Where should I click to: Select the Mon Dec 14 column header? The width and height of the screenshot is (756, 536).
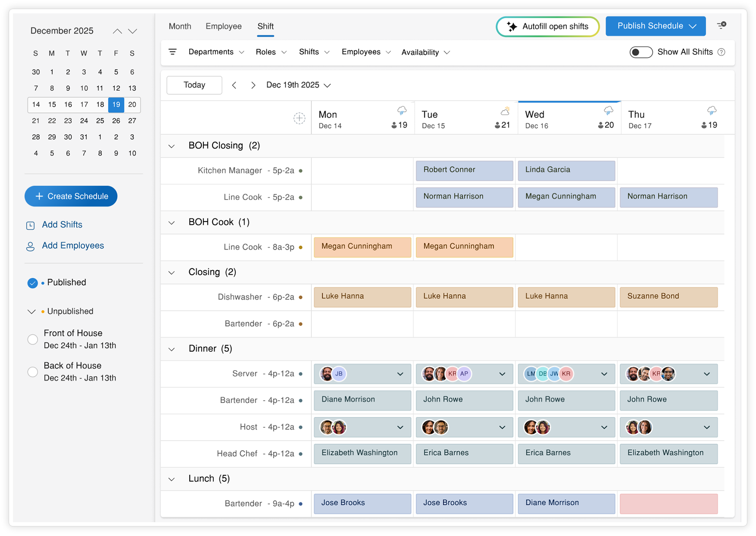point(363,118)
